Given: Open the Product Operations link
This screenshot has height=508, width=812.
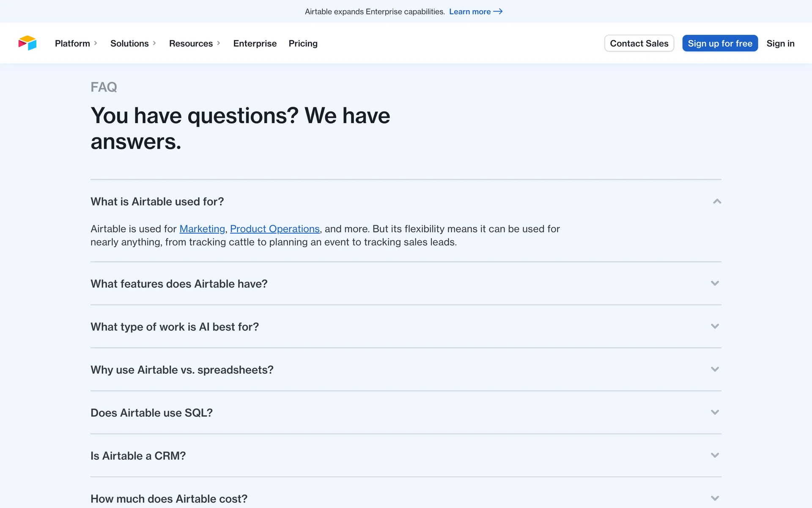Looking at the screenshot, I should pos(274,229).
